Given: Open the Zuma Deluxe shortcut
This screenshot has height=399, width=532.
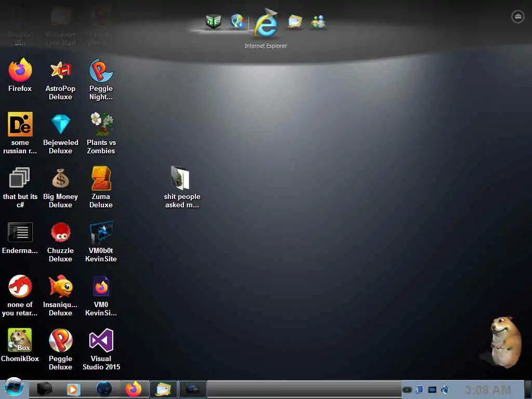Looking at the screenshot, I should 101,187.
